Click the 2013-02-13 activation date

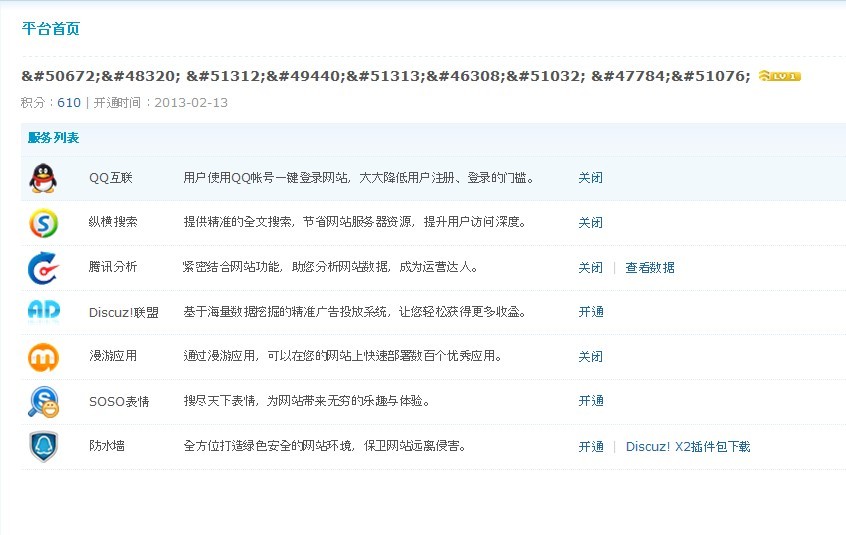coord(191,102)
